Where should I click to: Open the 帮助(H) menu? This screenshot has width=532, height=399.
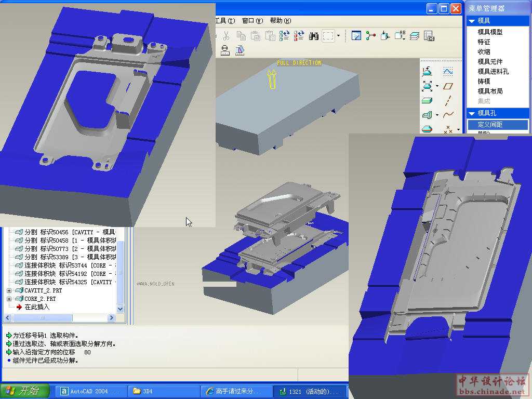click(280, 21)
